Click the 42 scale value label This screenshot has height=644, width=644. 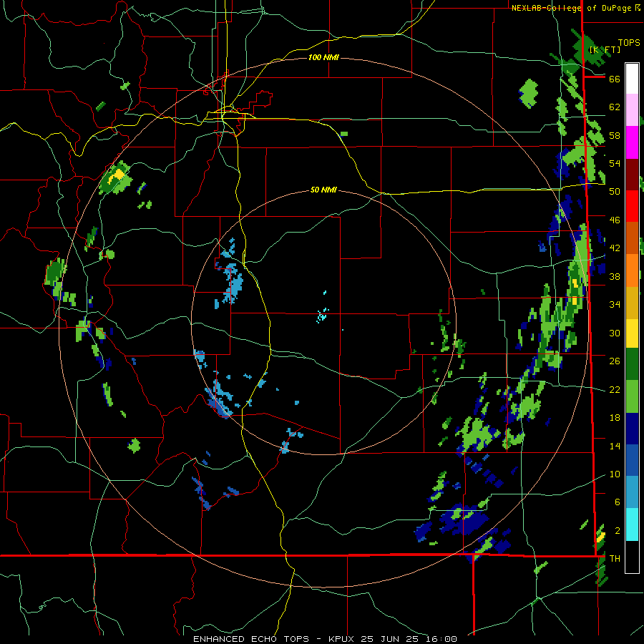[615, 248]
